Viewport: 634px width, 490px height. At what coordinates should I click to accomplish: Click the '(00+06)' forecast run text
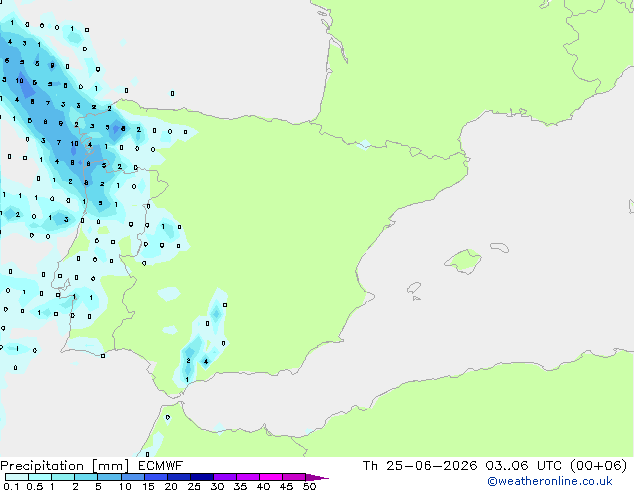tap(598, 466)
